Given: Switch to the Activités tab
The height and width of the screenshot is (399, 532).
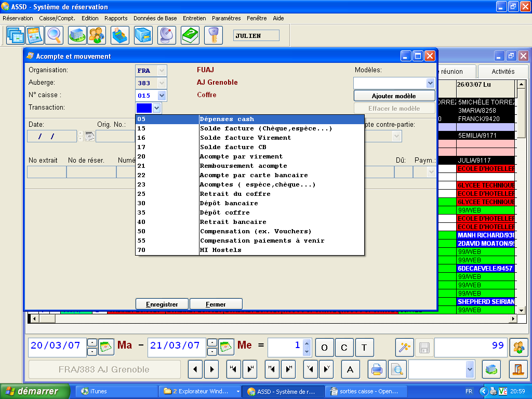Looking at the screenshot, I should point(503,72).
